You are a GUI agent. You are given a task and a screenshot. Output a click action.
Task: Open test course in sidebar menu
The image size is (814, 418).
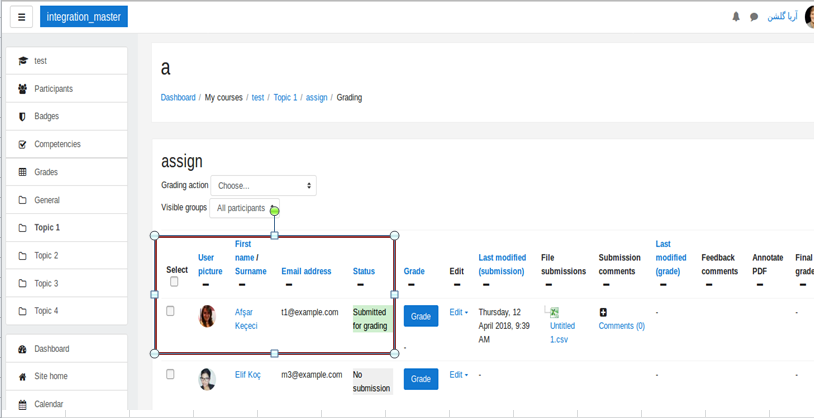(66, 61)
